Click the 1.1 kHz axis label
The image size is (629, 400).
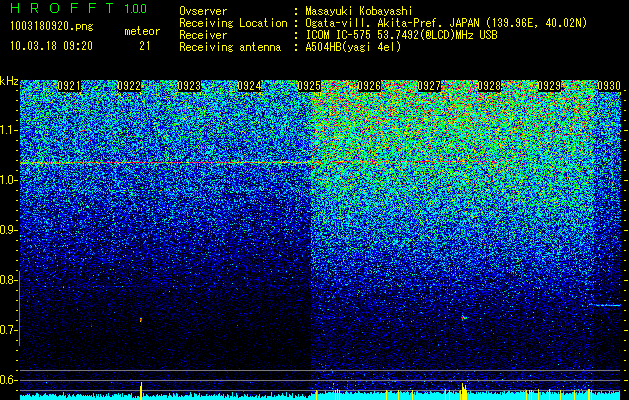[8, 130]
